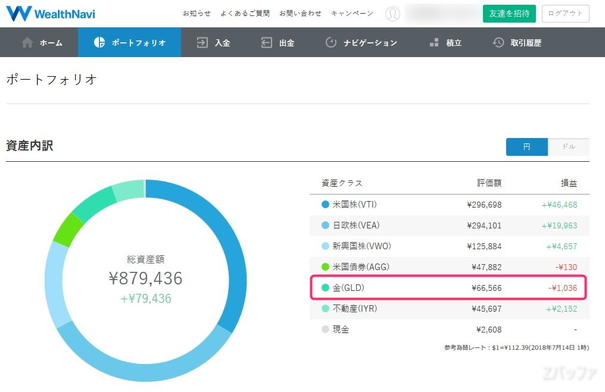The height and width of the screenshot is (392, 605).
Task: Click the bright green AGG donut segment
Action: [68, 229]
